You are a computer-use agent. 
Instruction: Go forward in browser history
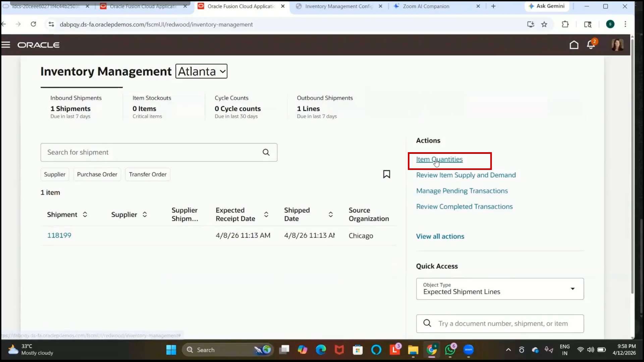[x=18, y=24]
